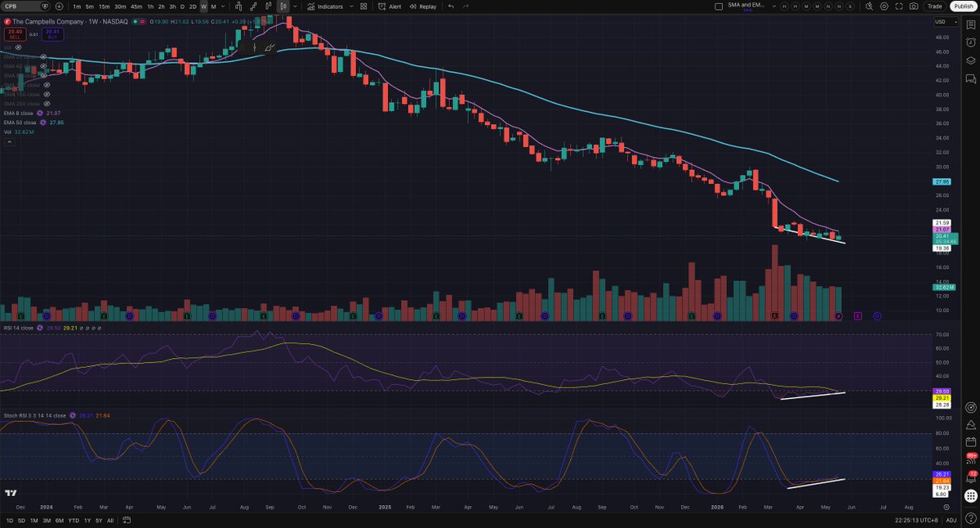Screen dimensions: 980x528
Task: Undo the last chart action
Action: click(x=452, y=6)
